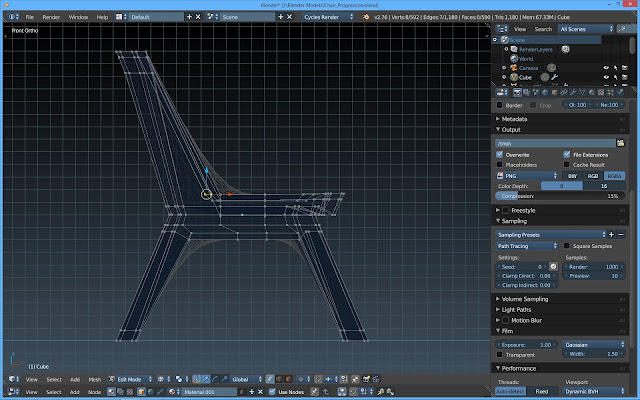The image size is (640, 400).
Task: Open the Physics properties tab icon
Action: (620, 93)
